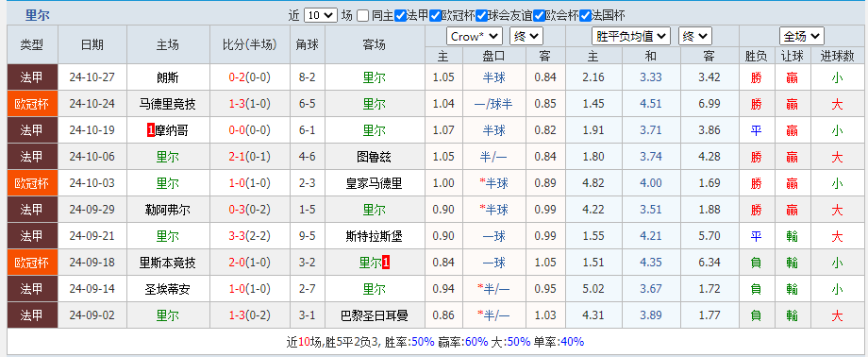The image size is (868, 357).
Task: Click the away odds 6.99
Action: pos(709,104)
